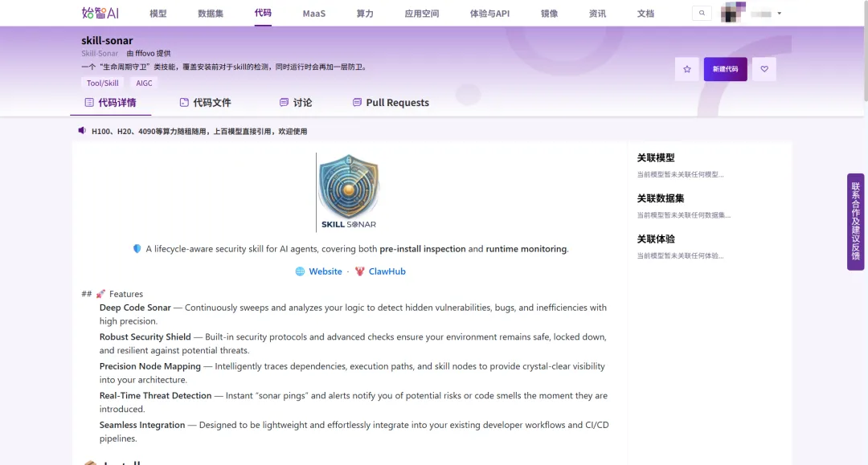Screen dimensions: 868x465
Task: Open the 联系合作及建议反馈 side tab
Action: (855, 222)
